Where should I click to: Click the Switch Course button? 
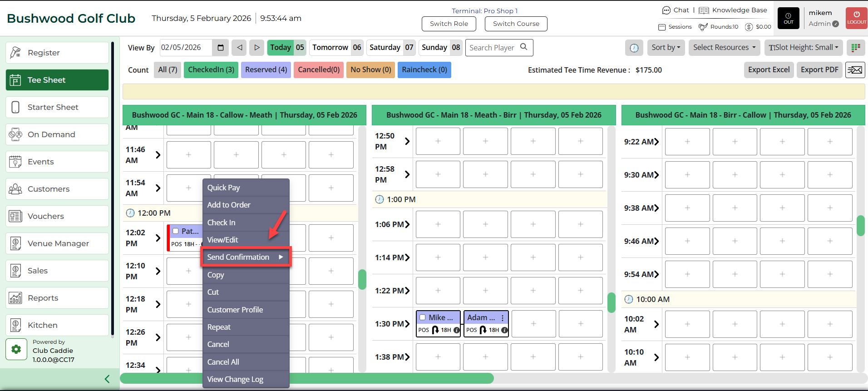(516, 24)
